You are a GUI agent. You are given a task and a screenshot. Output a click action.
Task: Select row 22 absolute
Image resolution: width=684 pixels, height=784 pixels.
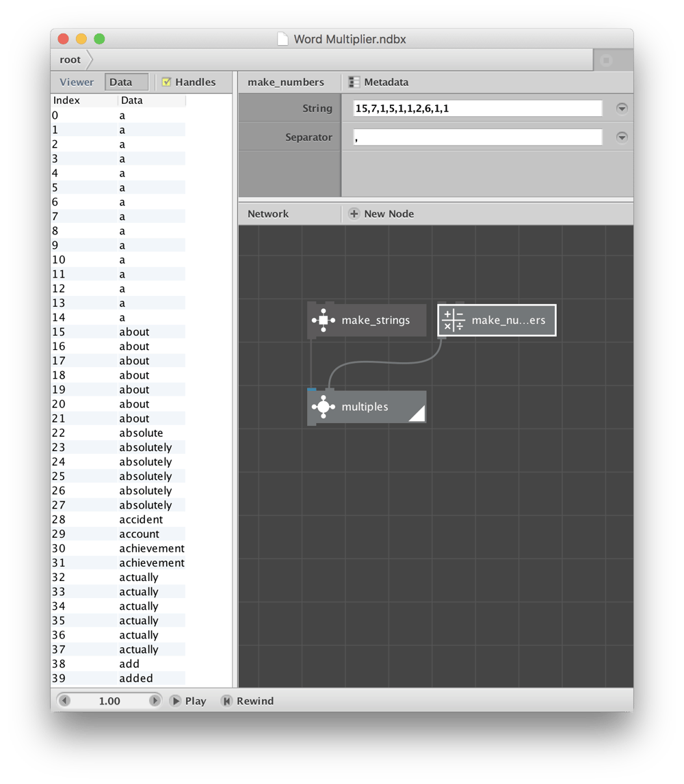pyautogui.click(x=118, y=433)
